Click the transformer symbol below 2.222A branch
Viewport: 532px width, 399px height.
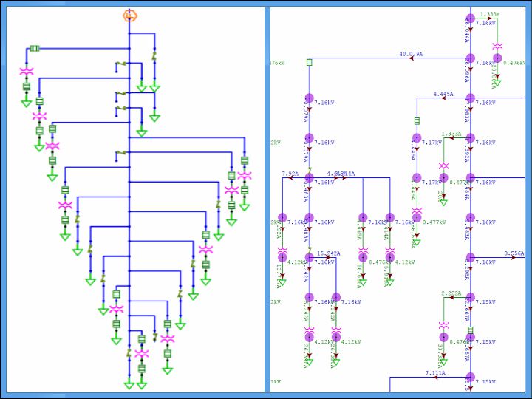coord(443,326)
